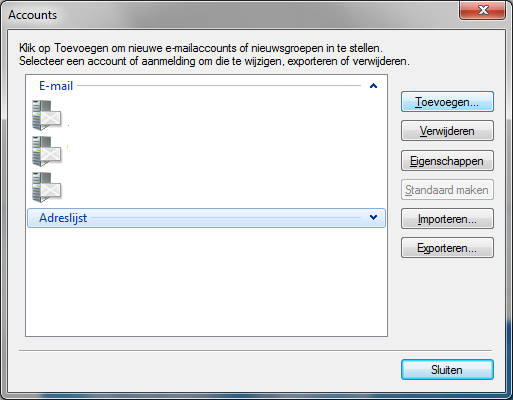
Task: Close the dialog with the Sluiten button
Action: [447, 370]
